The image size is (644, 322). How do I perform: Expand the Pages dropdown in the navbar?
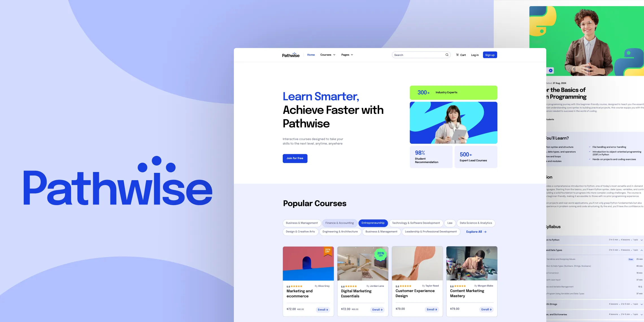(347, 55)
